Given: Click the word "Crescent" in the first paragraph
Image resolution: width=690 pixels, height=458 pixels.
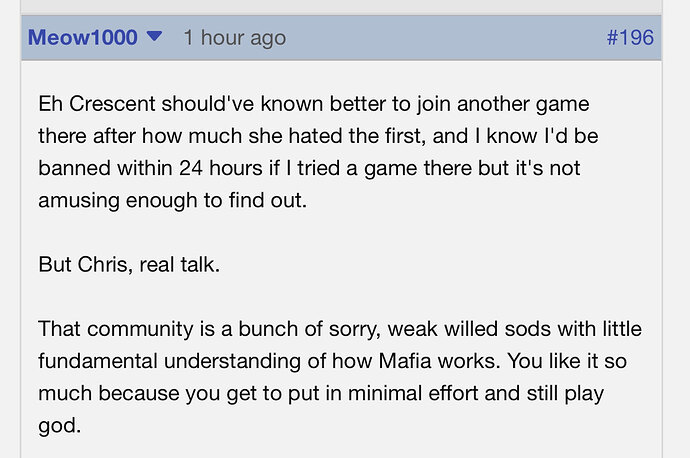Looking at the screenshot, I should click(x=112, y=104).
